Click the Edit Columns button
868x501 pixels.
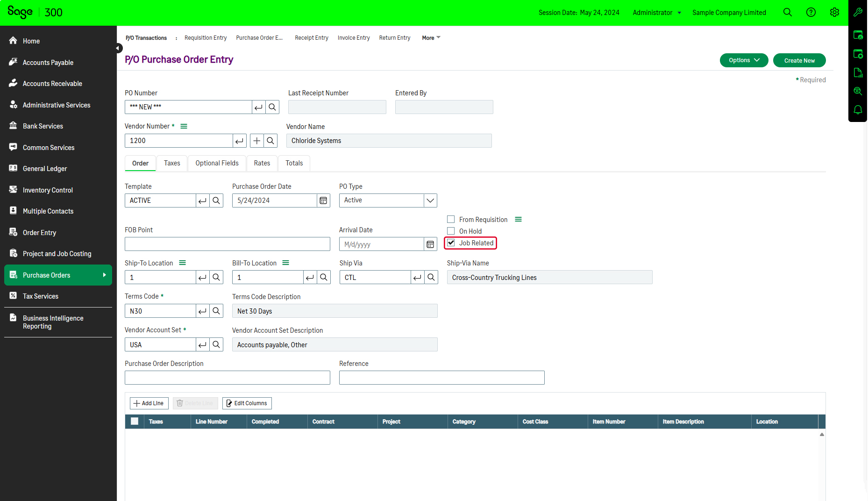tap(247, 403)
